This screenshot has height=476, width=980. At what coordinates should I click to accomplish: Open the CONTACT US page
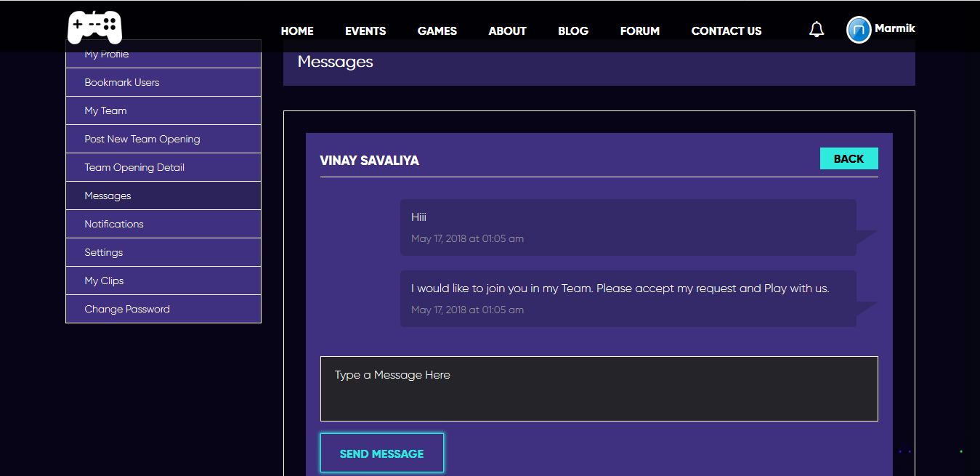tap(726, 31)
